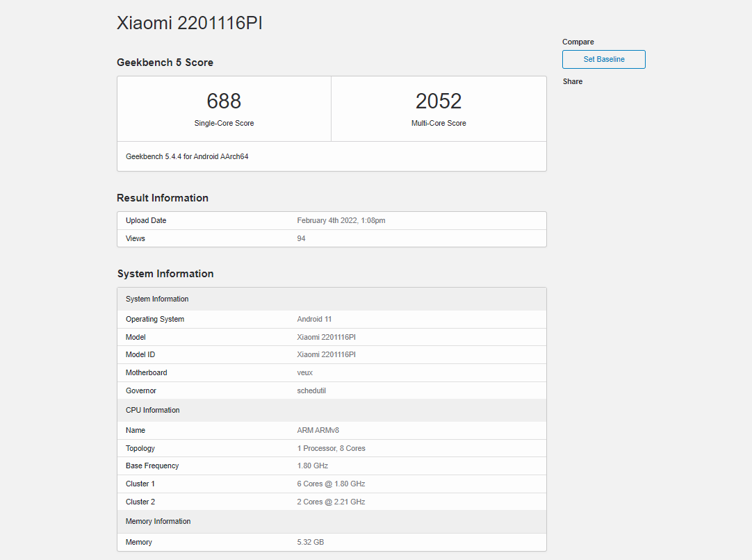Click the Single-Core Score label
Screen dimensions: 752x560
(224, 123)
